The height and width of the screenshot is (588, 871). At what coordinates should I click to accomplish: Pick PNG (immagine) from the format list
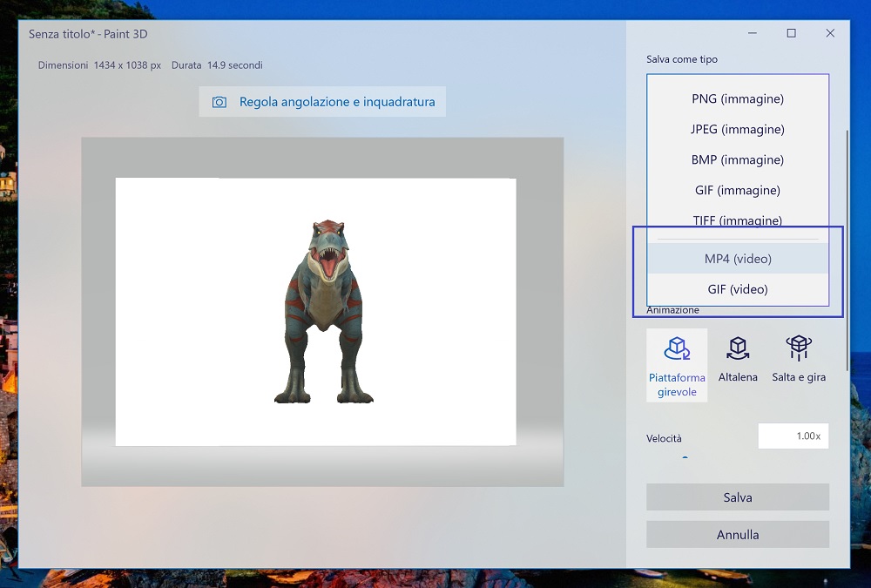tap(737, 98)
